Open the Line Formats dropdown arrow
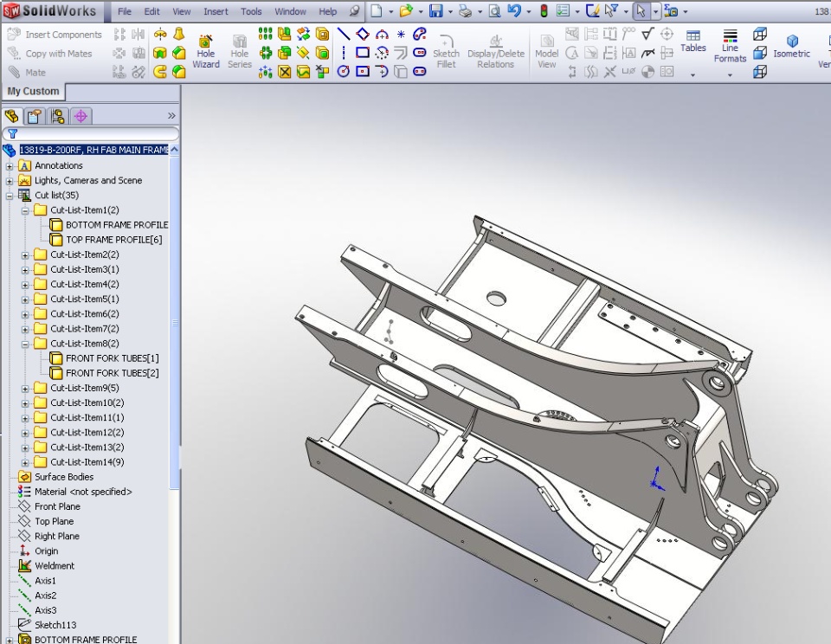 click(730, 75)
